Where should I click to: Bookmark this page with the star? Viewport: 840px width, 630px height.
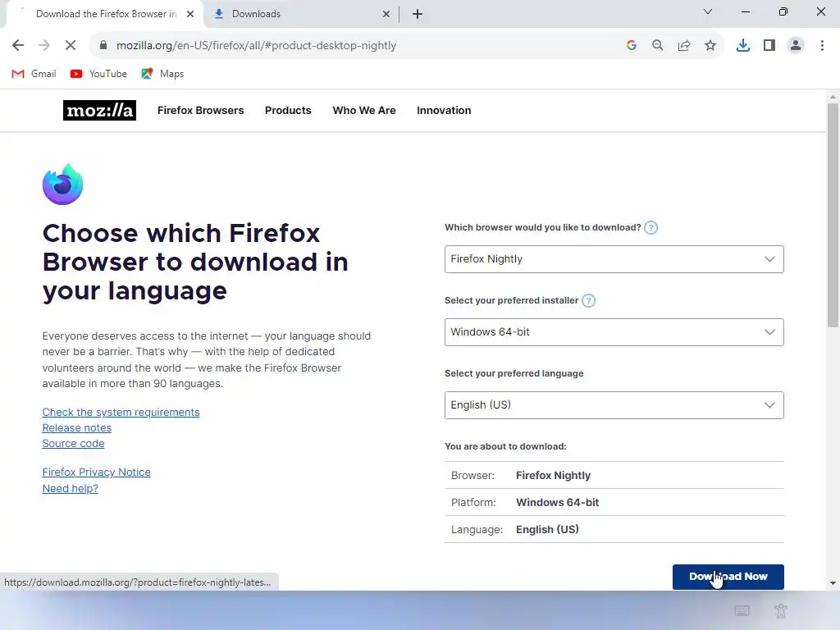tap(710, 46)
